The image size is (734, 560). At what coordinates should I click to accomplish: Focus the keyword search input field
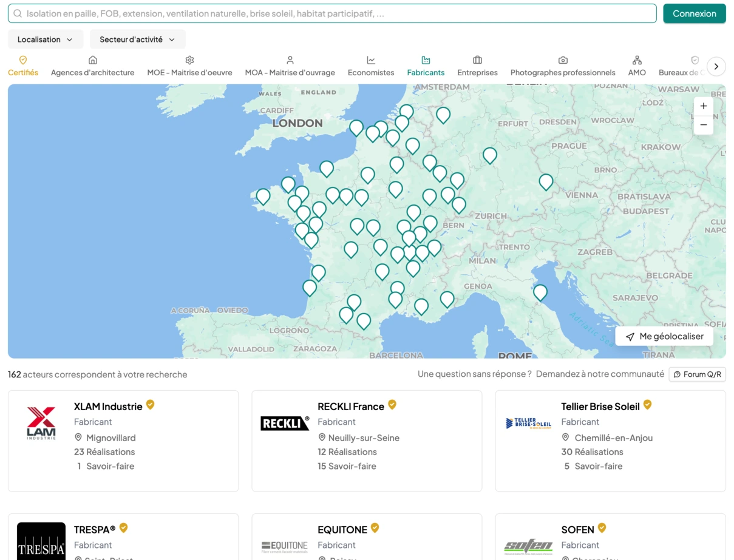[x=332, y=13]
